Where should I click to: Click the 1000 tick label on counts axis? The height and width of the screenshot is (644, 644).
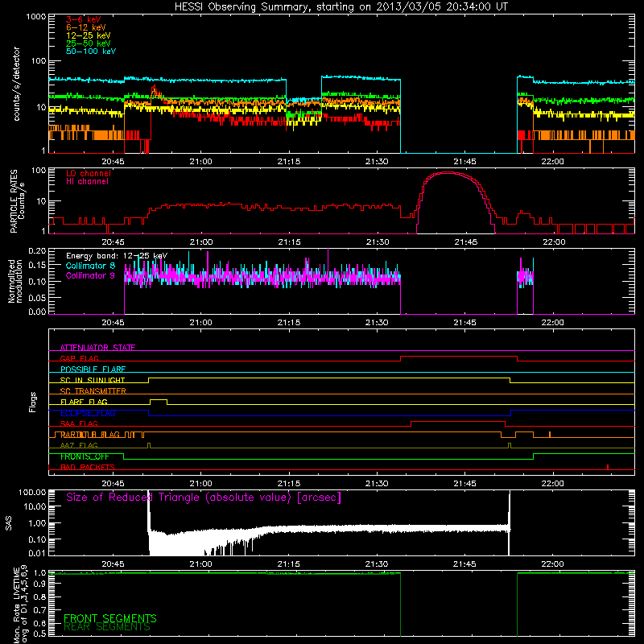(x=36, y=17)
